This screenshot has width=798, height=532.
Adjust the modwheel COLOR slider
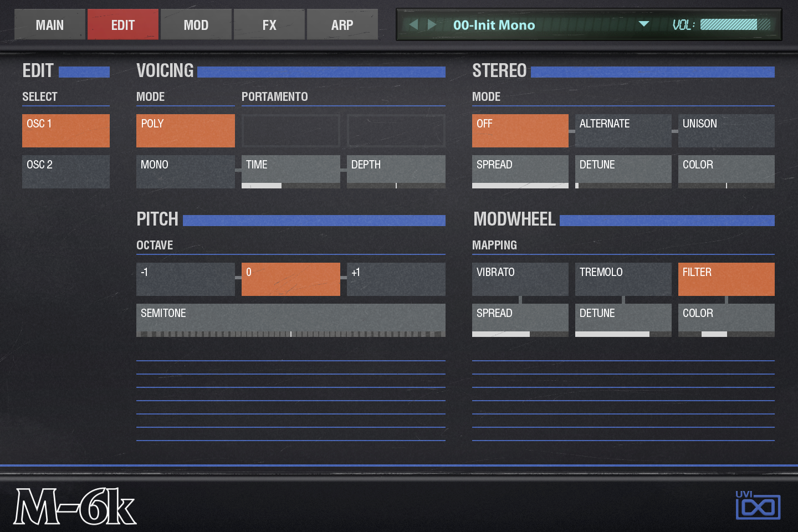click(727, 320)
